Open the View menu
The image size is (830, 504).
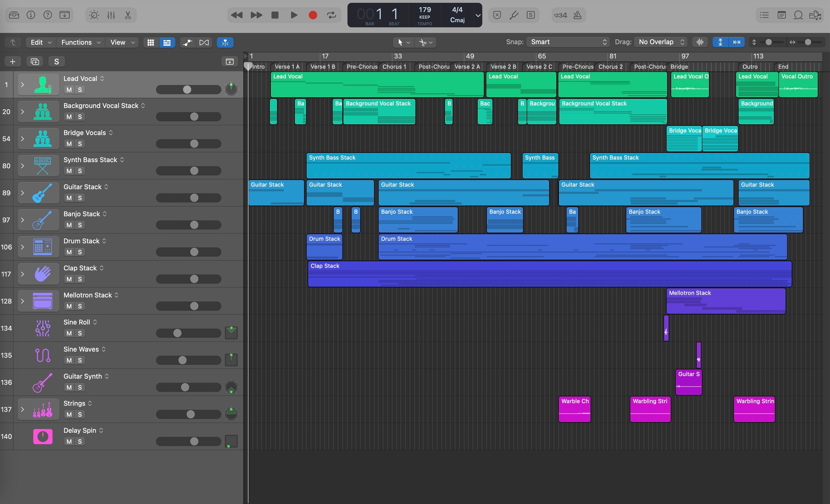point(122,42)
